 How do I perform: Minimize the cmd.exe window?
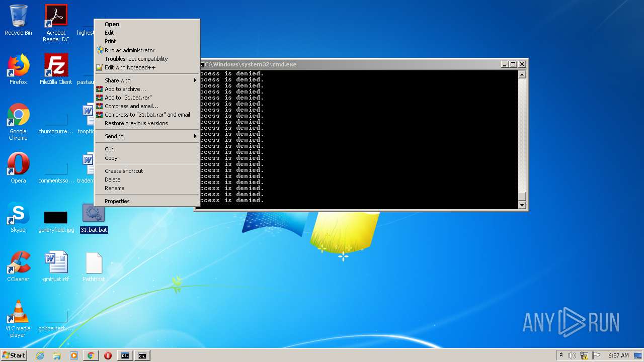[505, 64]
